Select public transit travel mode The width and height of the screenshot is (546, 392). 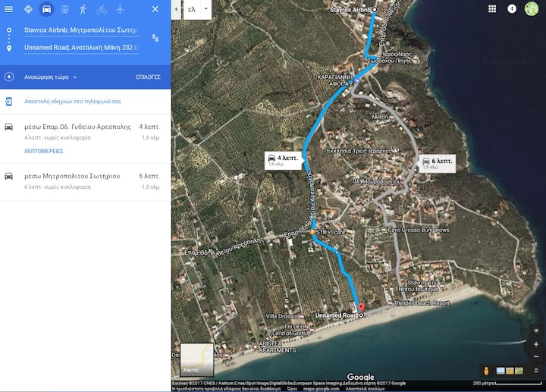point(64,9)
